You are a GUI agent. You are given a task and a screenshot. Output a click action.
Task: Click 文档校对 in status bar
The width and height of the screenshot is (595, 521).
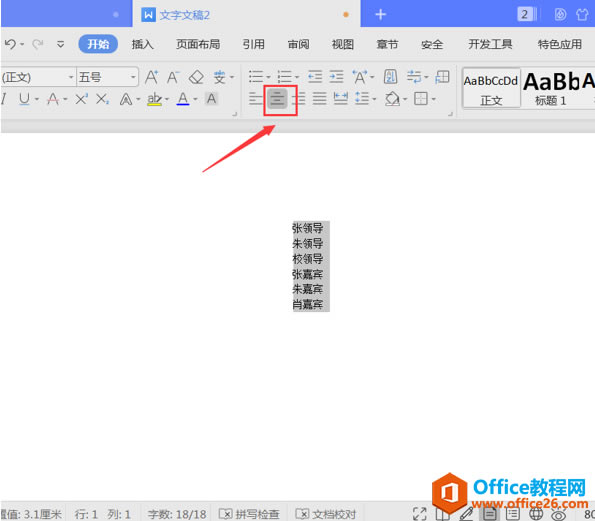(326, 514)
